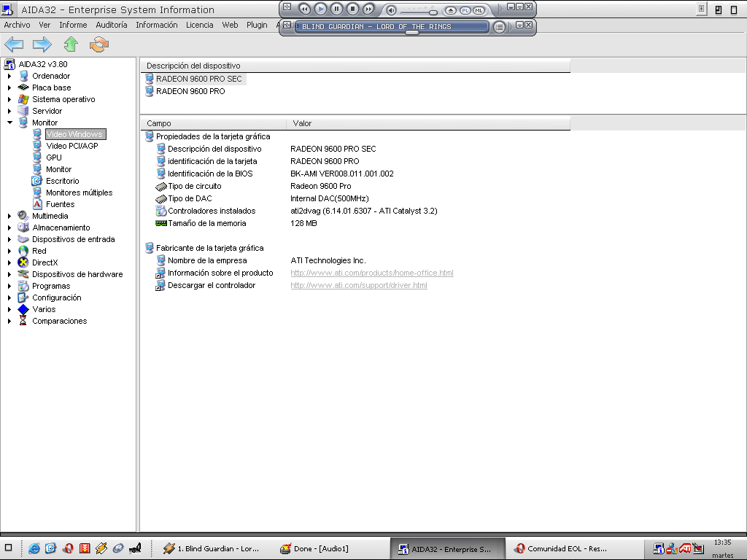747x560 pixels.
Task: Select the Placa base tree category
Action: (x=52, y=87)
